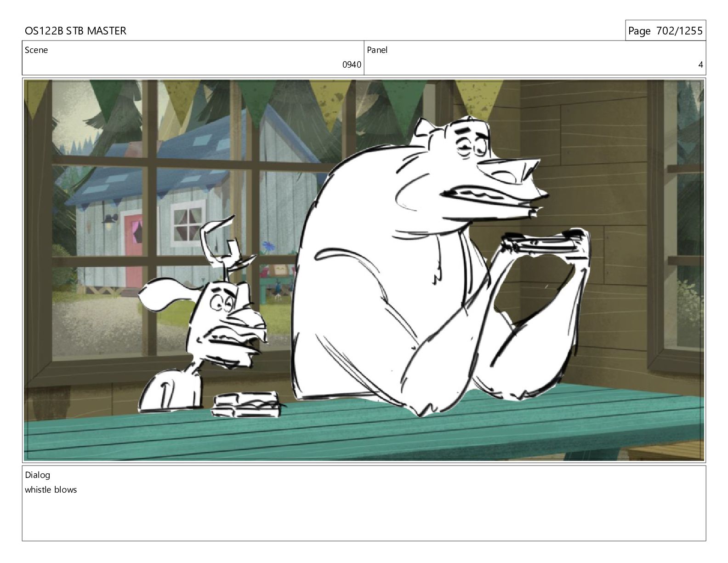Click the 'Panel' field label
Image resolution: width=728 pixels, height=563 pixels.
[x=377, y=50]
